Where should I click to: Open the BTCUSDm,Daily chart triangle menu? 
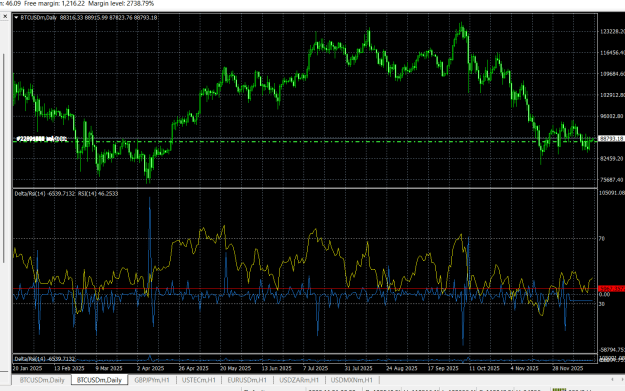pos(16,18)
